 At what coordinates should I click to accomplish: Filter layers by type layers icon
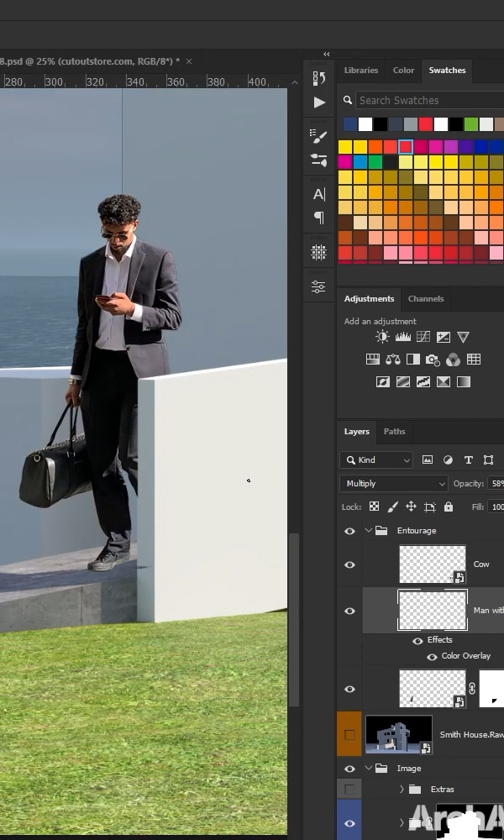(x=468, y=459)
